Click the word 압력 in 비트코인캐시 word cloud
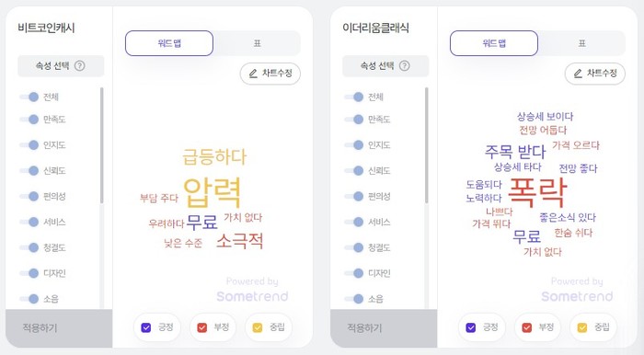644x355 pixels. pyautogui.click(x=213, y=192)
